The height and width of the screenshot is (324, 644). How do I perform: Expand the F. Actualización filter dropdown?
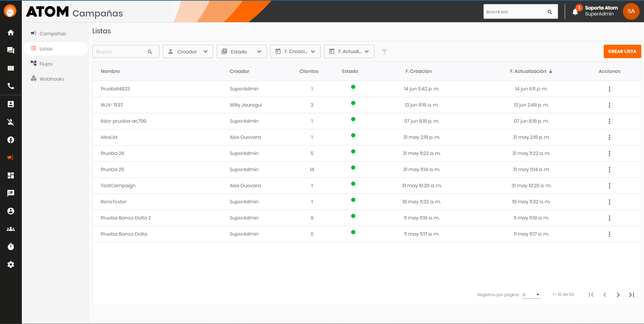coord(349,51)
